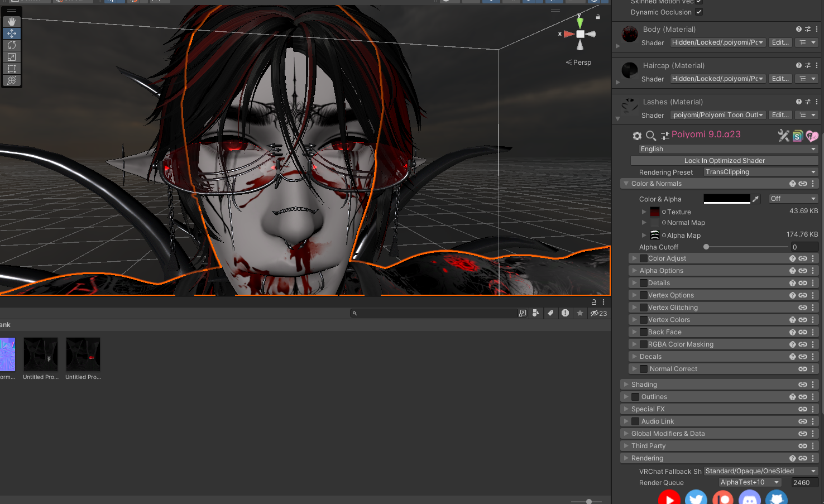
Task: Enable Color Adjust checkbox
Action: pyautogui.click(x=644, y=258)
